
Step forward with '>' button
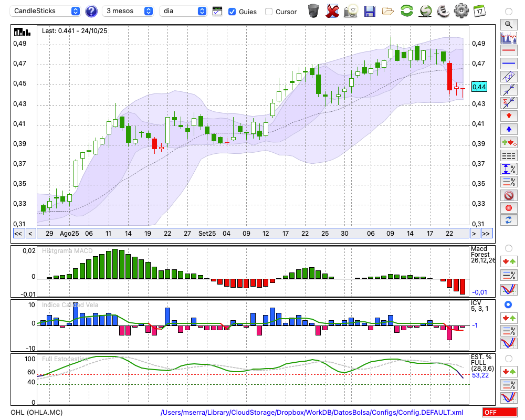474,234
